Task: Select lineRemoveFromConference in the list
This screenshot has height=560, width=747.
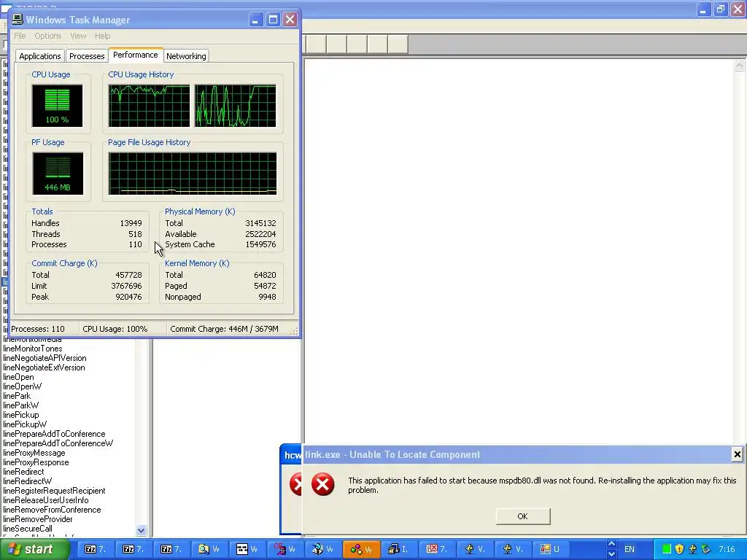Action: point(52,510)
